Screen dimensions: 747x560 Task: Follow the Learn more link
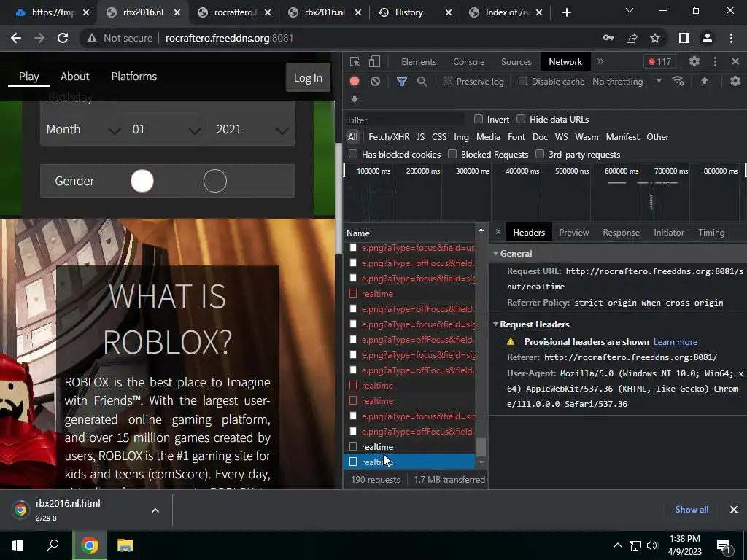click(x=675, y=342)
